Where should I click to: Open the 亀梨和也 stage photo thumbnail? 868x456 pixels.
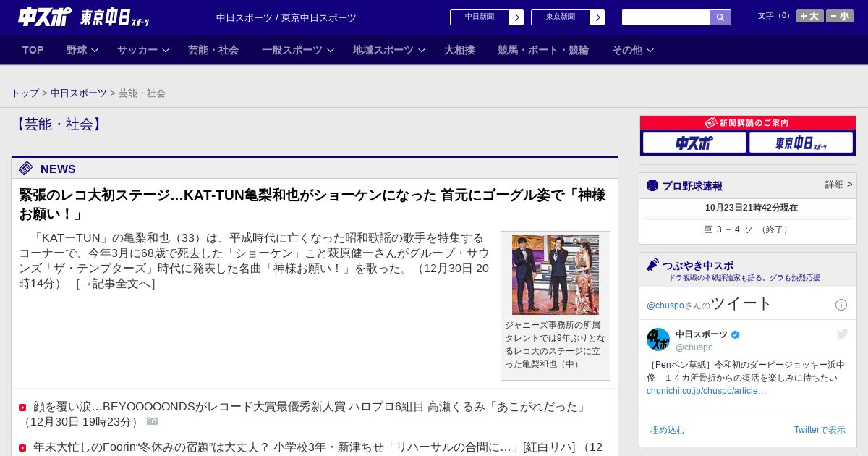pos(556,275)
